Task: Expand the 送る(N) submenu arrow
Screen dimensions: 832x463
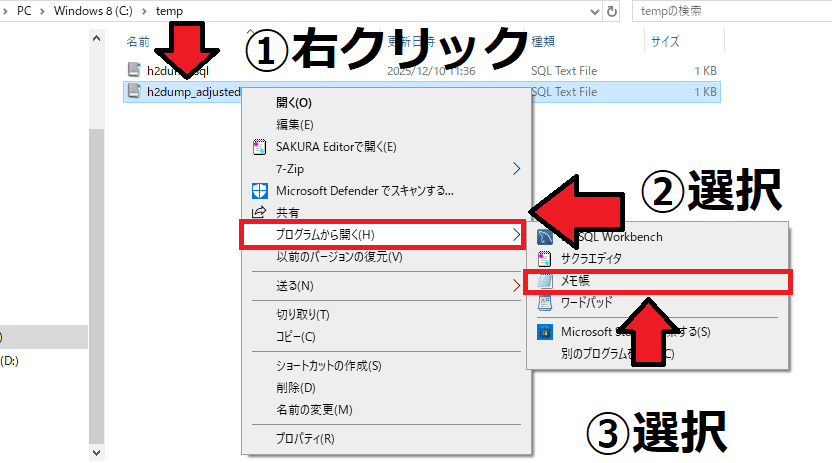Action: [516, 286]
